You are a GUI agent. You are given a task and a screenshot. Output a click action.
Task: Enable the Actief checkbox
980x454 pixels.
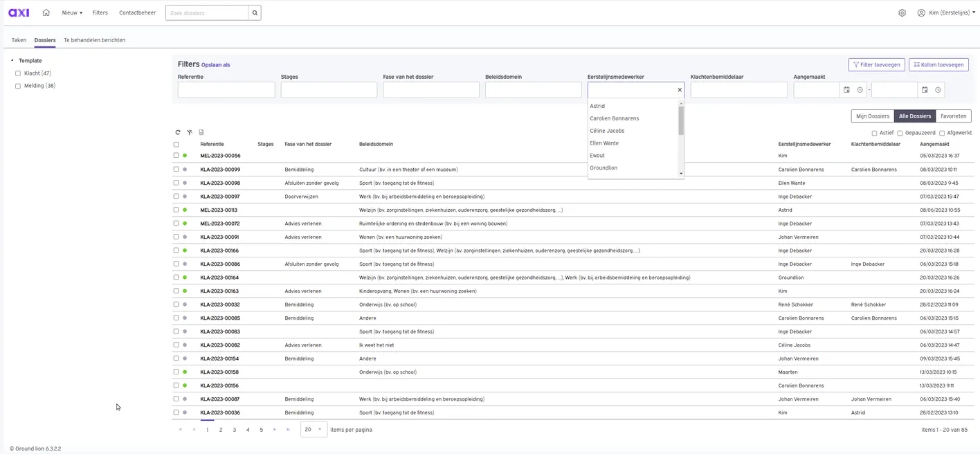[874, 133]
